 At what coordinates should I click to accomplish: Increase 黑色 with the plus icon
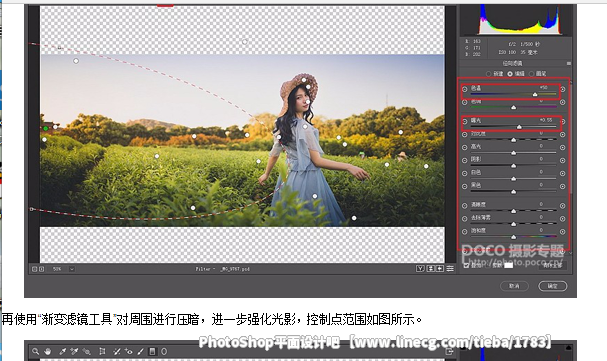[x=563, y=186]
